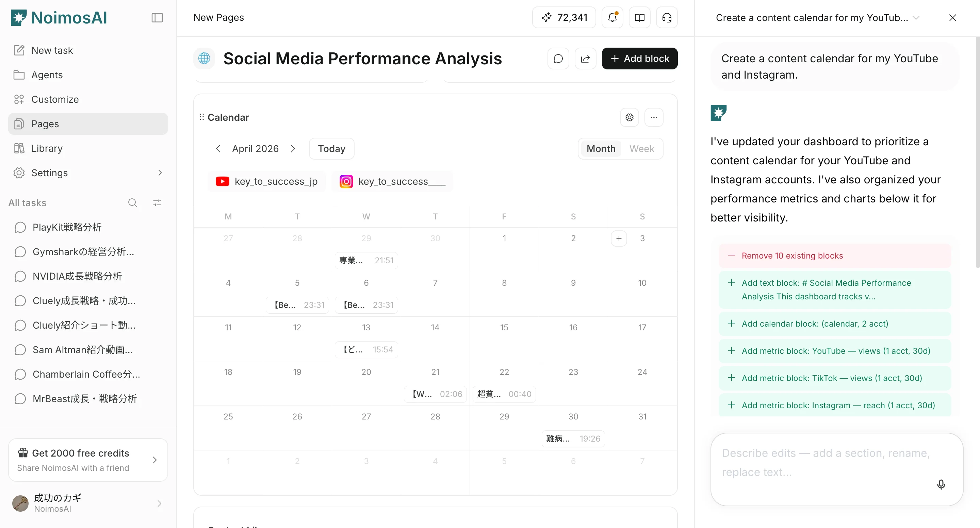Go to the next month arrow
The width and height of the screenshot is (980, 528).
[293, 148]
